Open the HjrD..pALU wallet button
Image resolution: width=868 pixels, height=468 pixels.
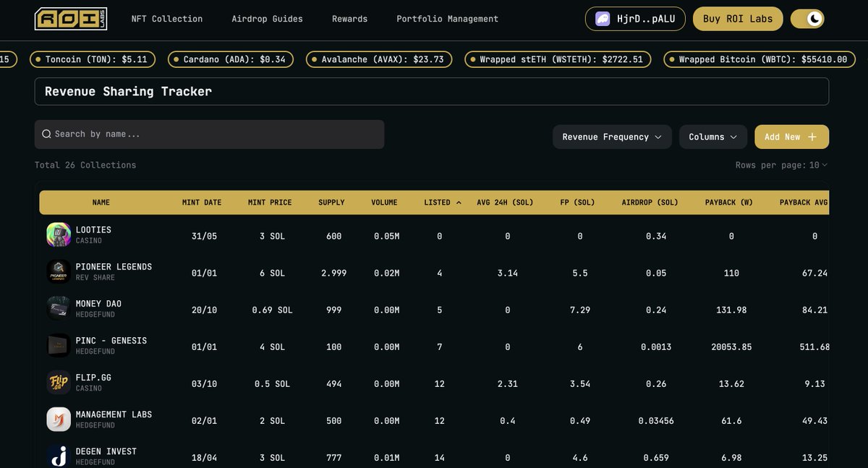tap(635, 19)
